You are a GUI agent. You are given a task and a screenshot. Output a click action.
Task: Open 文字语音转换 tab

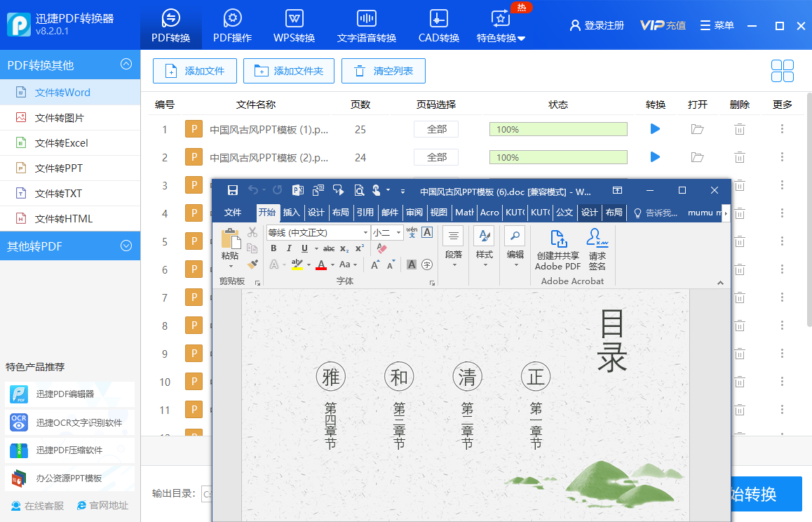[367, 25]
